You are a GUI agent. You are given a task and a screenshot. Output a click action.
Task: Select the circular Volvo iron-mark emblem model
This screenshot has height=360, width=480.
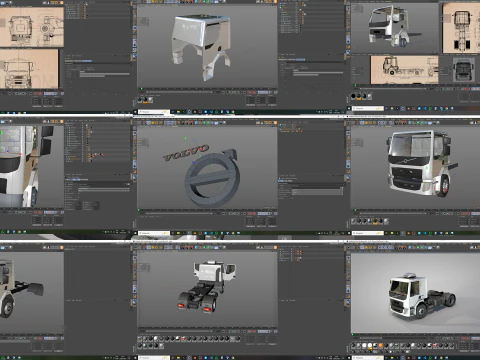tap(212, 178)
